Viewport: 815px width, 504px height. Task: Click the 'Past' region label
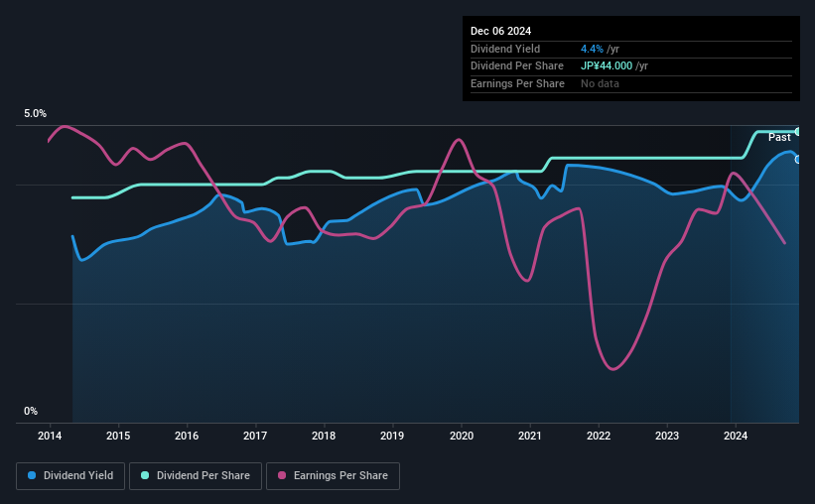point(779,137)
